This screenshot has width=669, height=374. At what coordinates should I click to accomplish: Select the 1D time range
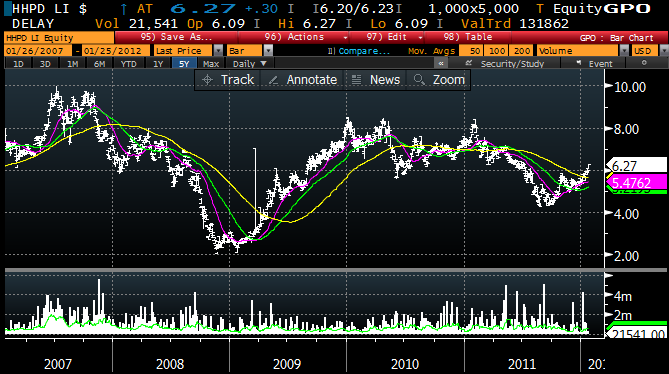[x=18, y=64]
